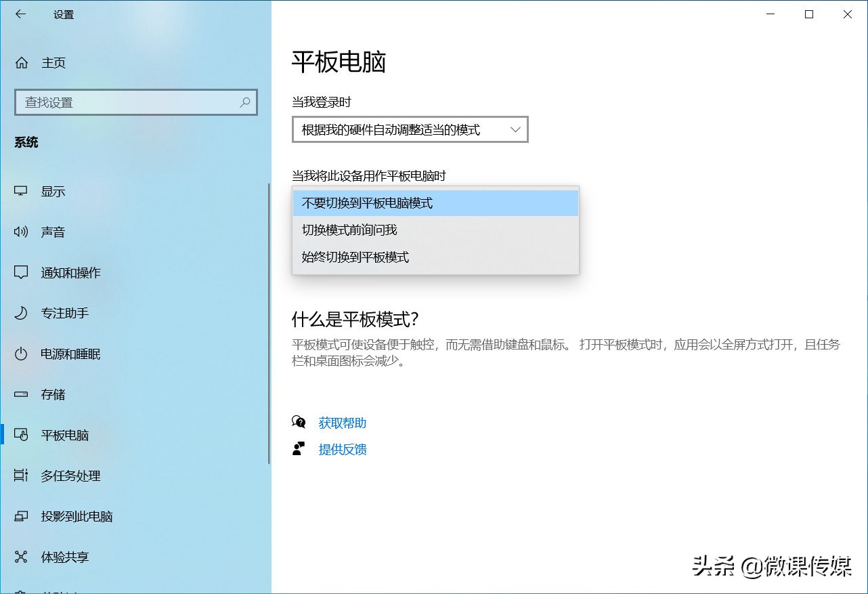Open the 当我登录时 dropdown

pyautogui.click(x=410, y=129)
